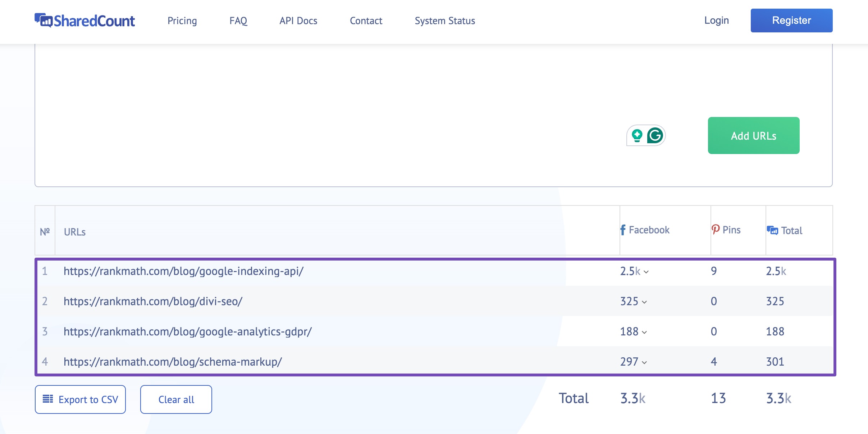Image resolution: width=868 pixels, height=434 pixels.
Task: Click Export to CSV button
Action: 80,399
